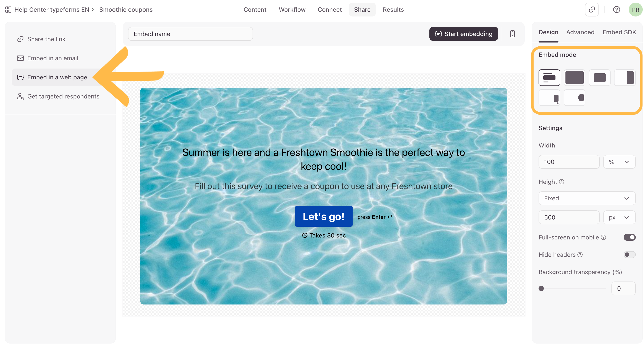This screenshot has height=347, width=644.
Task: Select the Popover embed mode icon
Action: [549, 98]
